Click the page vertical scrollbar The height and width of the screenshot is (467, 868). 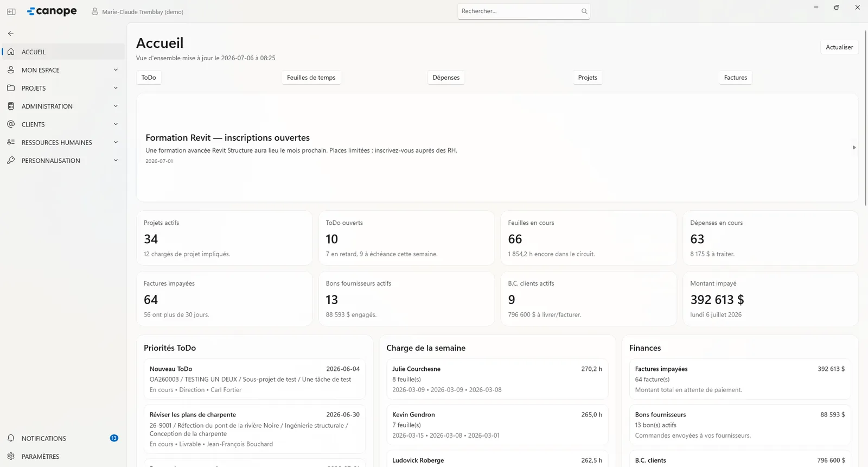tap(865, 117)
